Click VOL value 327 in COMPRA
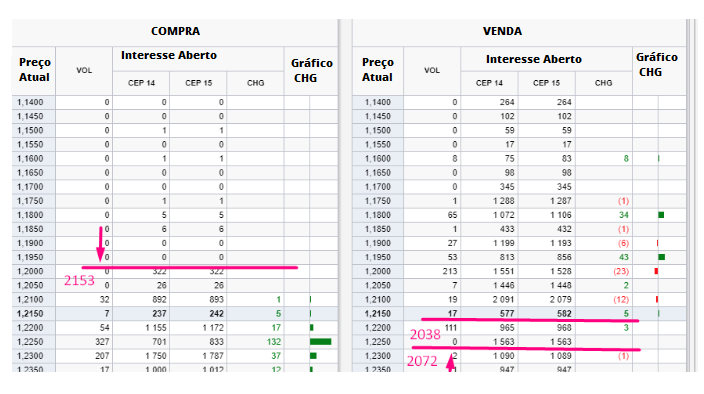Image resolution: width=704 pixels, height=394 pixels. pyautogui.click(x=102, y=342)
